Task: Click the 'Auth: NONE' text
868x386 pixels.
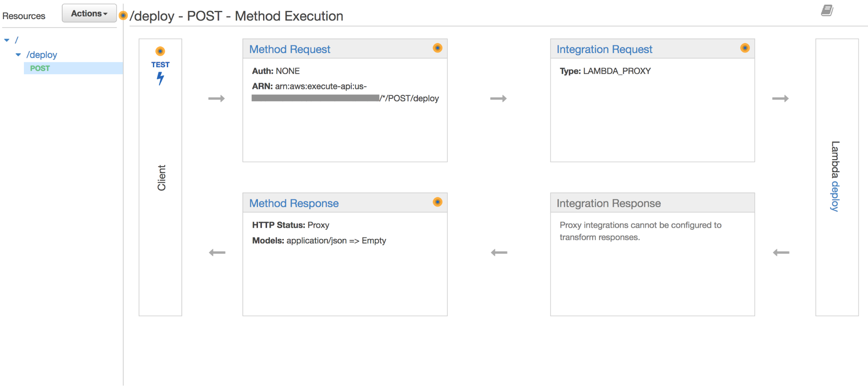Action: 276,71
